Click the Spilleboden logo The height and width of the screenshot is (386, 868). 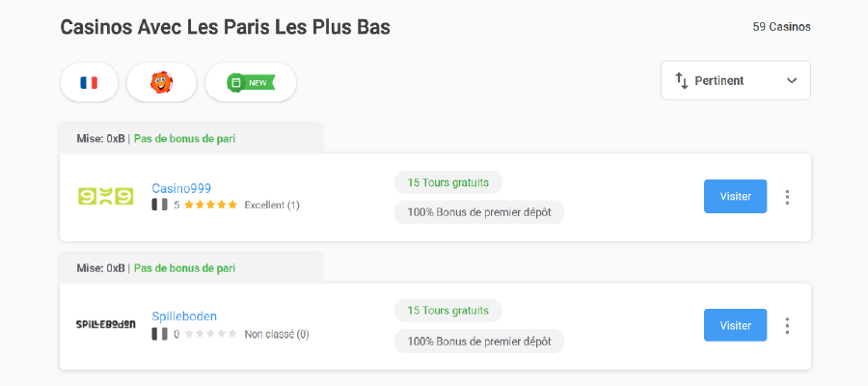pyautogui.click(x=105, y=324)
